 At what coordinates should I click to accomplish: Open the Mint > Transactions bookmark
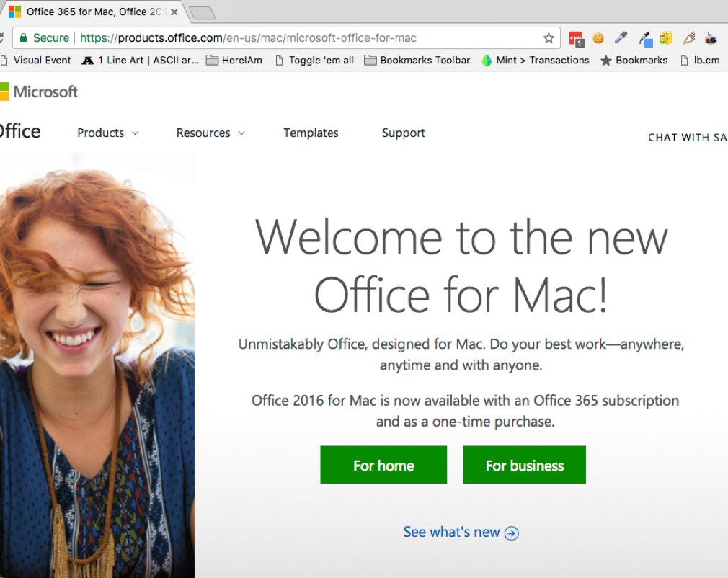[x=536, y=61]
